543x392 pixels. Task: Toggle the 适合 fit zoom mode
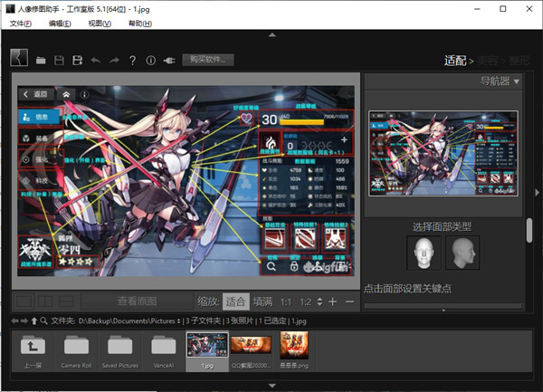pos(235,301)
